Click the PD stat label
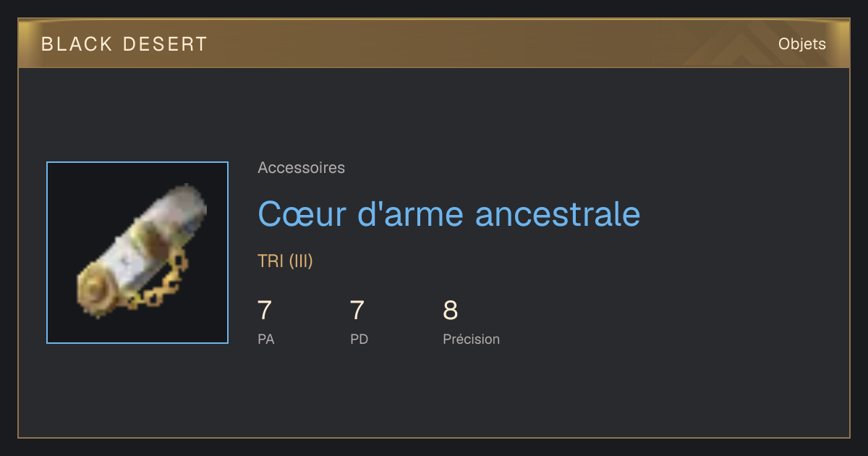The image size is (868, 456). pyautogui.click(x=359, y=339)
